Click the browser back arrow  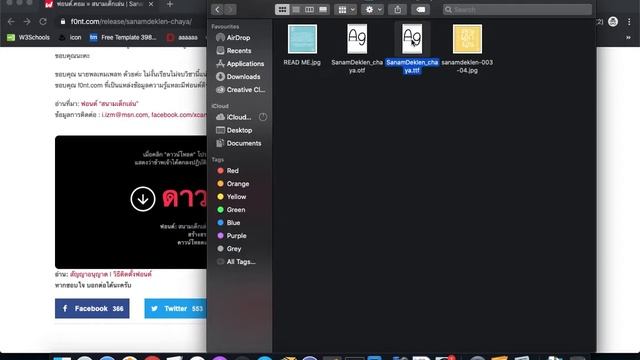(x=11, y=22)
